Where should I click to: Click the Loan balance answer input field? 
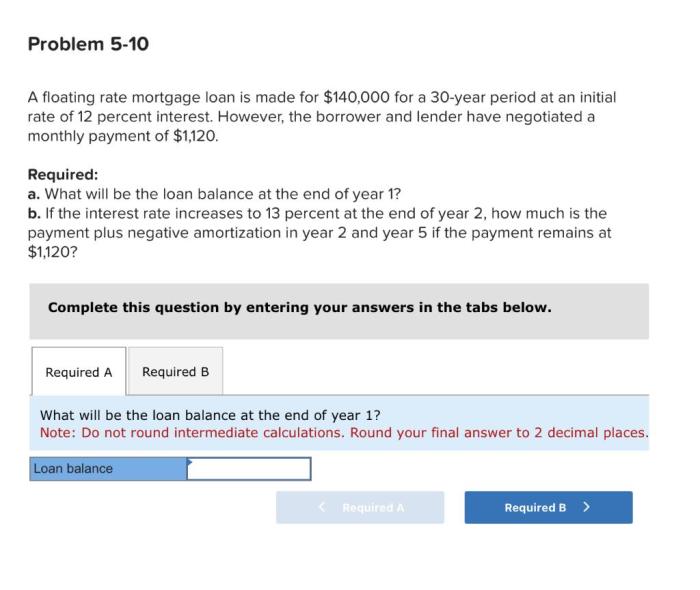[x=249, y=469]
